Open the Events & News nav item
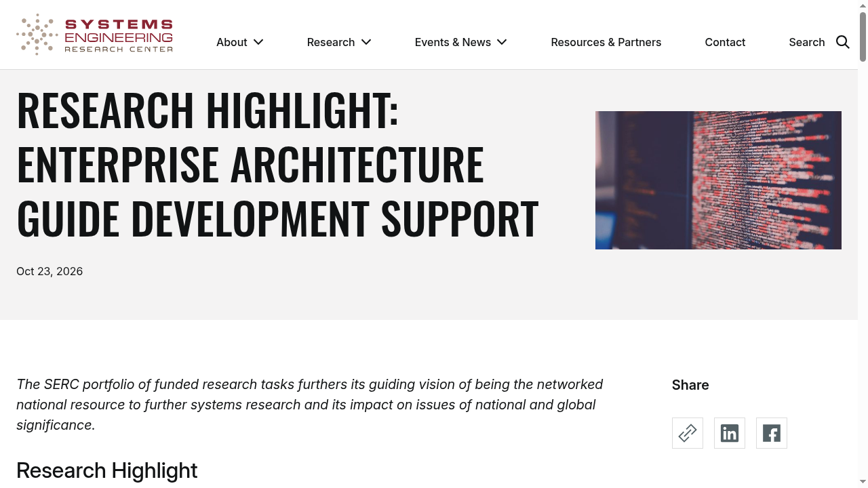The width and height of the screenshot is (868, 488). pyautogui.click(x=453, y=42)
